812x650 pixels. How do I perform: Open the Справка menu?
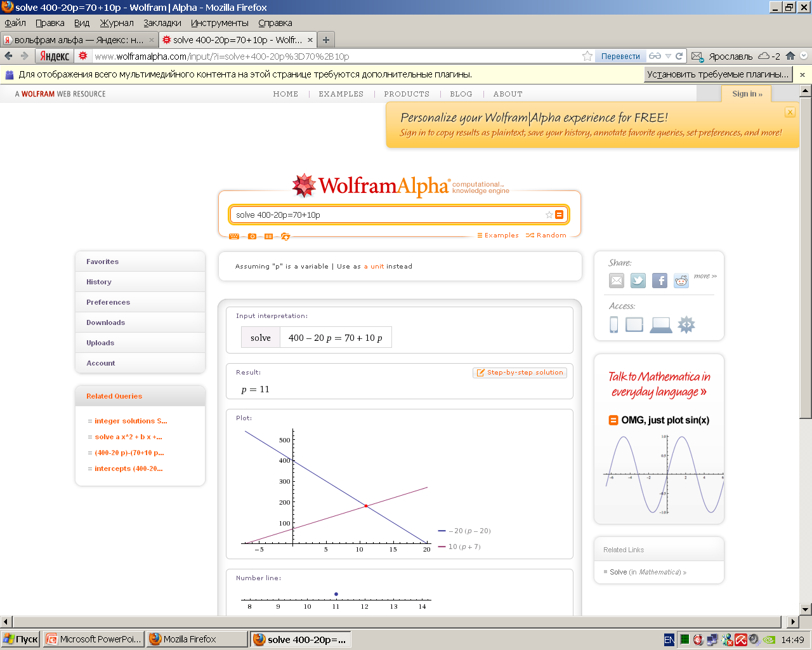pos(275,23)
